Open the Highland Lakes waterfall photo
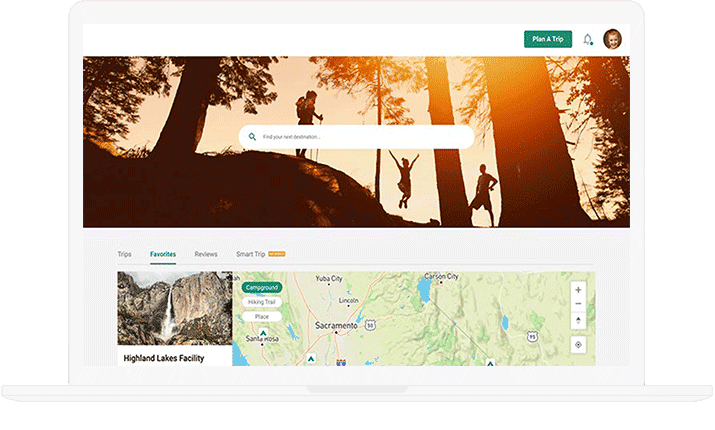Viewport: 715px width, 430px height. [x=174, y=308]
